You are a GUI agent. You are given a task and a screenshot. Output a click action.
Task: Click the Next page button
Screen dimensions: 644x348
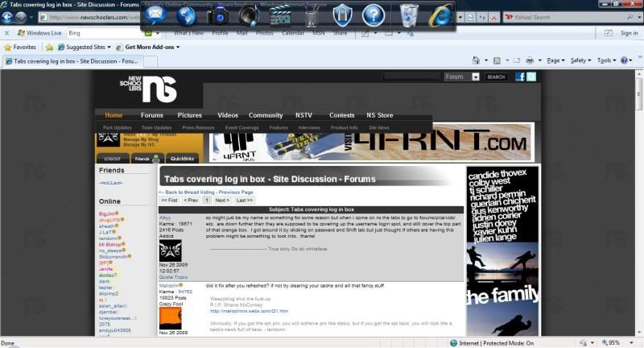[223, 200]
